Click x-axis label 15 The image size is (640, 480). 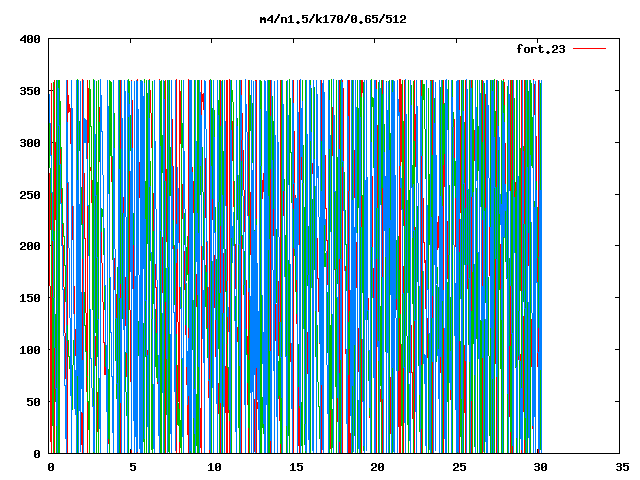pos(296,467)
